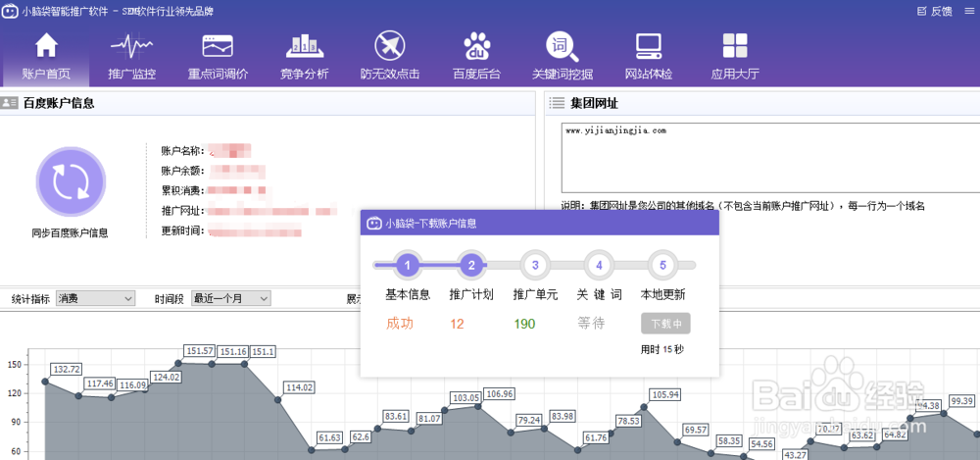Click the logo in the 下载账户信息 dialog
The height and width of the screenshot is (460, 980).
373,223
